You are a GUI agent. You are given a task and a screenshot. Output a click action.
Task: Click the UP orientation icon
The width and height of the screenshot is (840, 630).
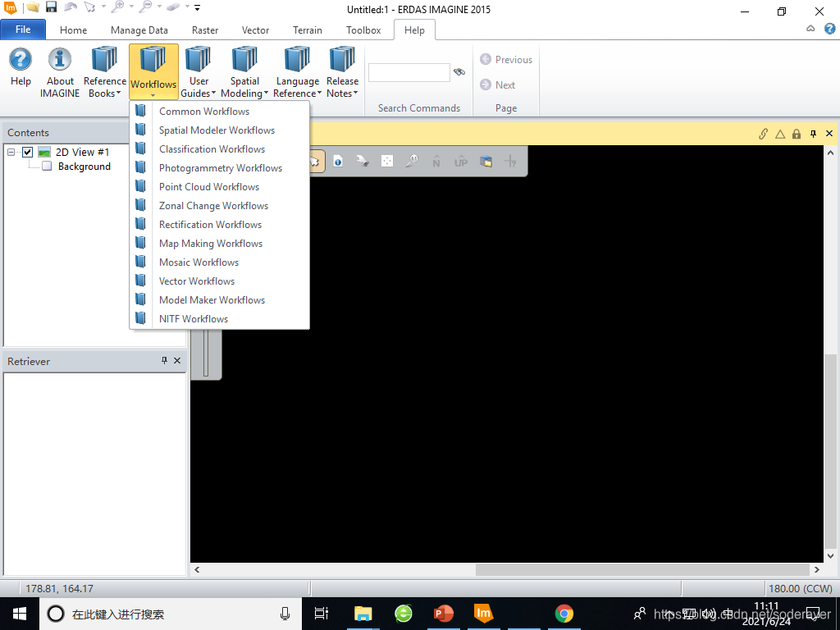point(461,161)
